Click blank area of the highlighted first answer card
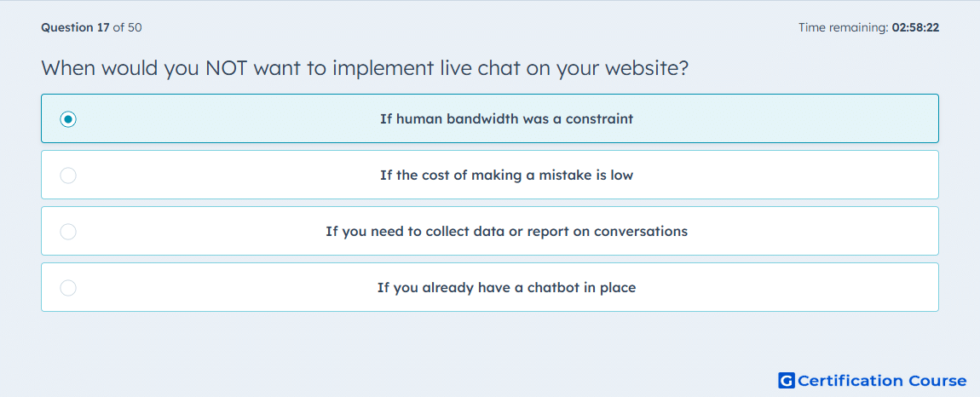This screenshot has width=980, height=397. 781,118
